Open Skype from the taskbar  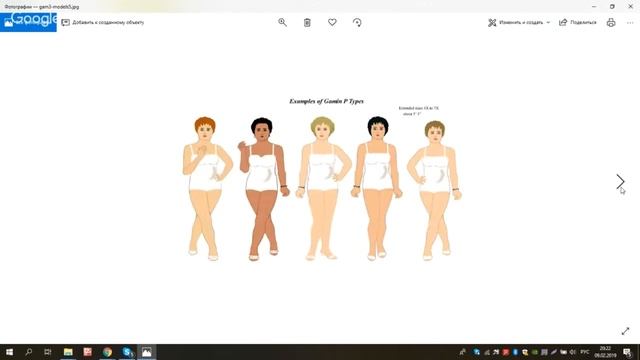tap(127, 352)
